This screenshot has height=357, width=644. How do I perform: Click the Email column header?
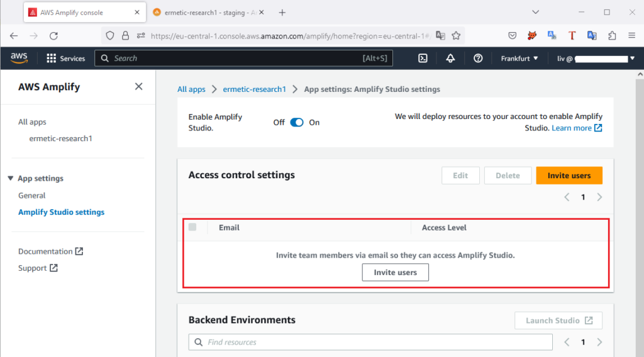229,227
